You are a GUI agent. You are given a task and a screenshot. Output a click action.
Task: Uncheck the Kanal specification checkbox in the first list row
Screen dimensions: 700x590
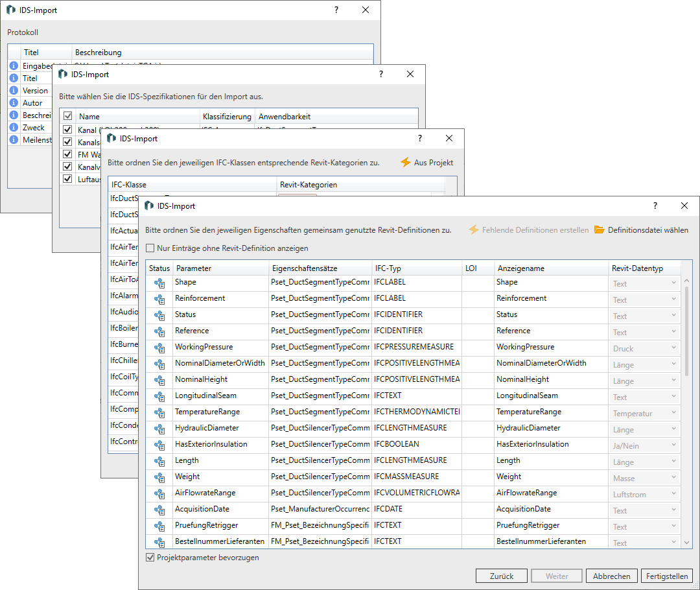(68, 130)
